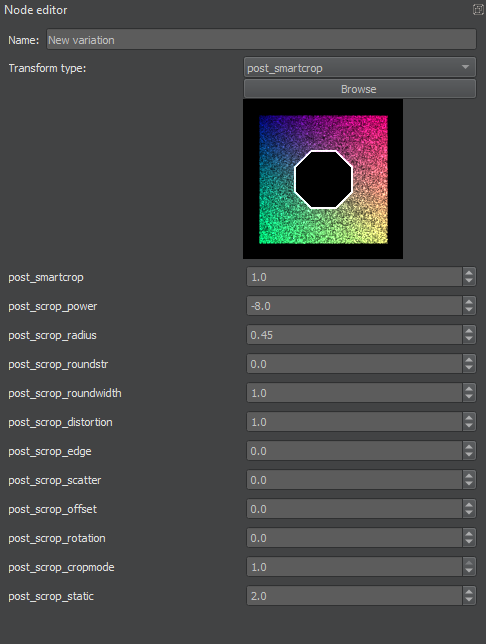This screenshot has width=486, height=644.
Task: Increase post_scrop_power with up arrow
Action: tap(469, 301)
